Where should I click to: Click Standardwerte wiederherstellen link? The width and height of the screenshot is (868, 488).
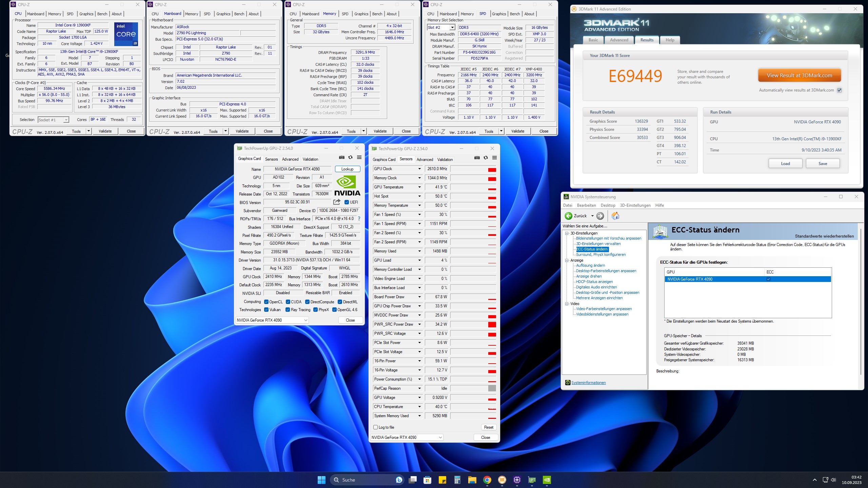click(824, 236)
